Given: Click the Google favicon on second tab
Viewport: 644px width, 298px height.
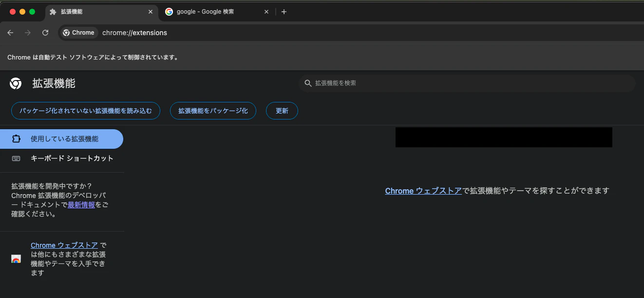Looking at the screenshot, I should [x=169, y=12].
